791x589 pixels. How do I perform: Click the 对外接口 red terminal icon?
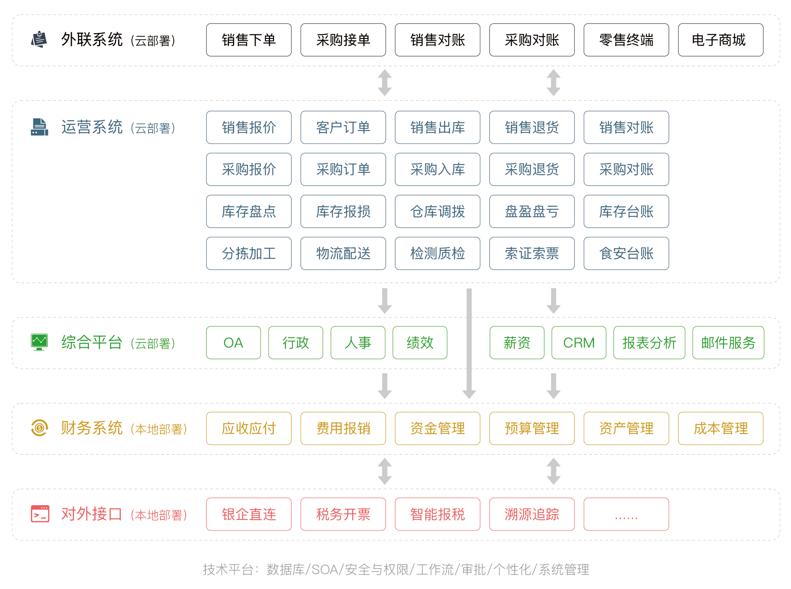(x=39, y=514)
